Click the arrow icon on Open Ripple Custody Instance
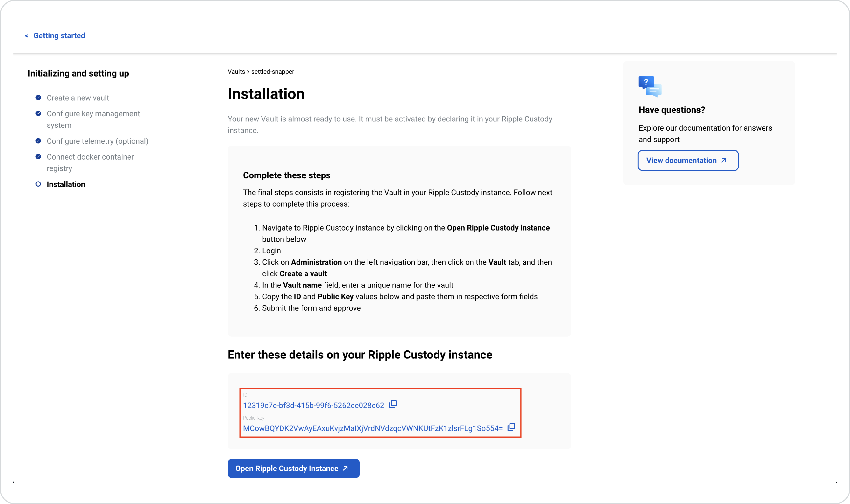 pyautogui.click(x=345, y=468)
